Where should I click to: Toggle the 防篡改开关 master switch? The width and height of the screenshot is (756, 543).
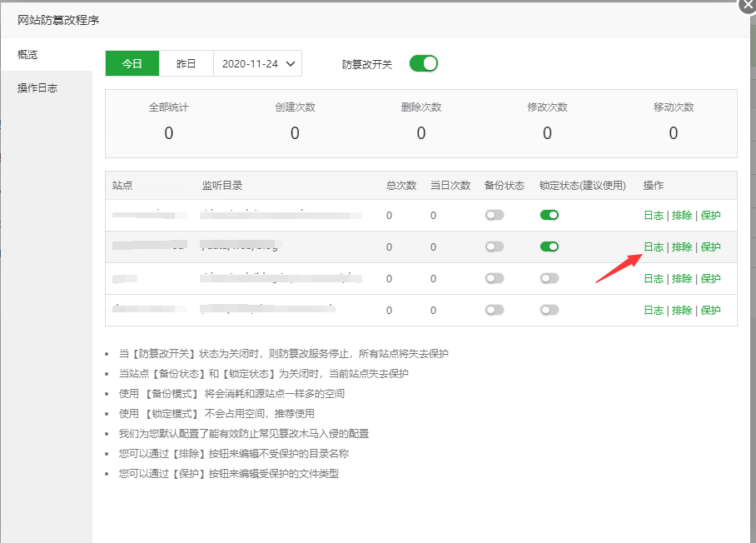click(423, 63)
